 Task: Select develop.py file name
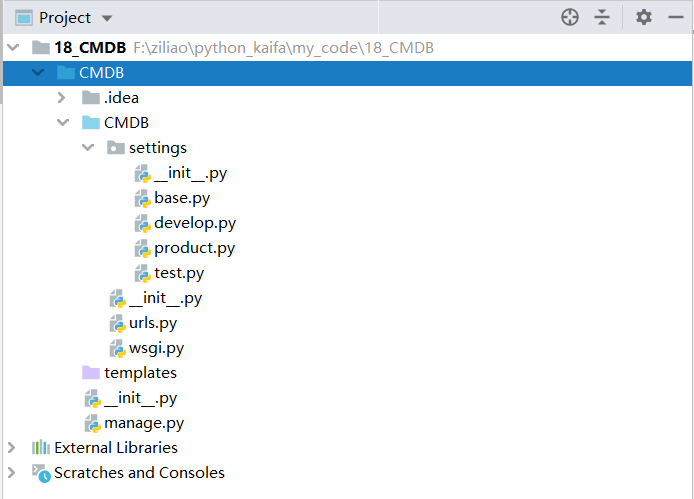(x=195, y=223)
